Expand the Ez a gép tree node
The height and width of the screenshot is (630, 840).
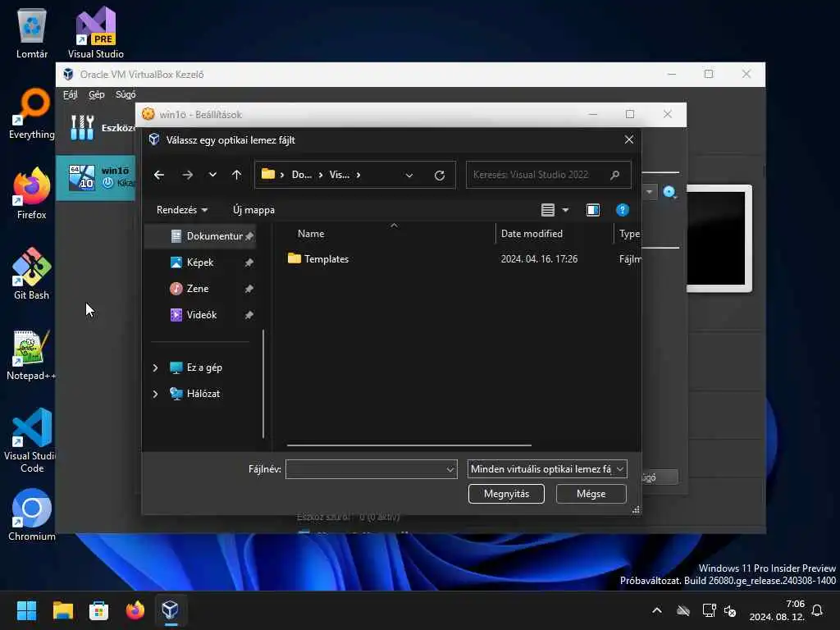155,367
